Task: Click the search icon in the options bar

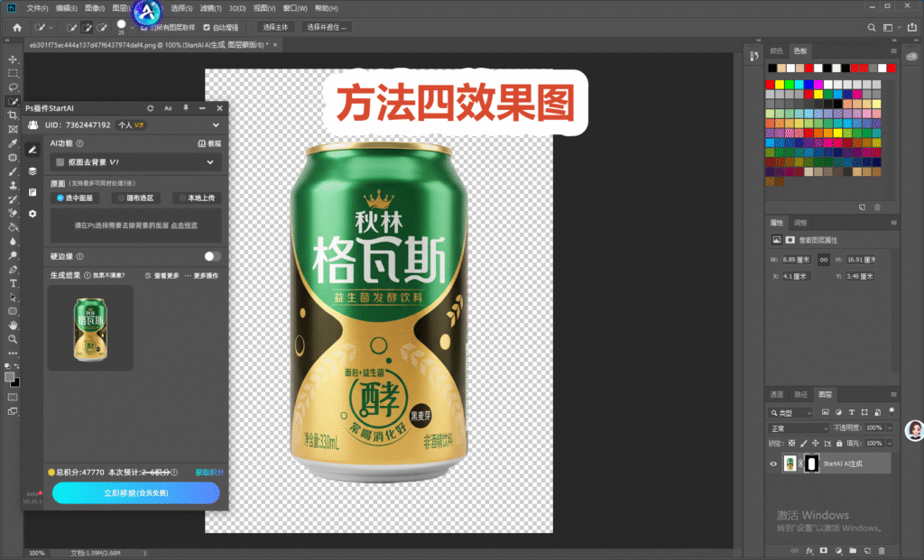Action: pos(871,27)
